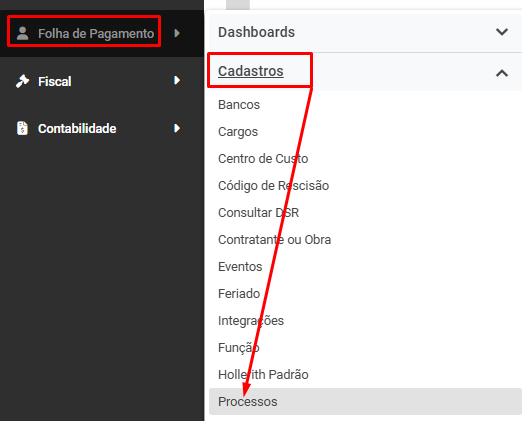
Task: Click the Contabilidade document icon
Action: (22, 128)
